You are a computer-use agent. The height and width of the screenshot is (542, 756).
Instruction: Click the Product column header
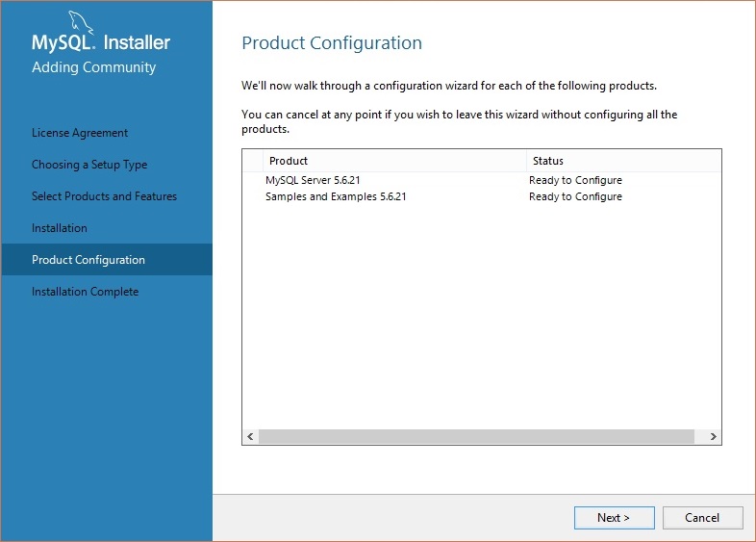(394, 161)
